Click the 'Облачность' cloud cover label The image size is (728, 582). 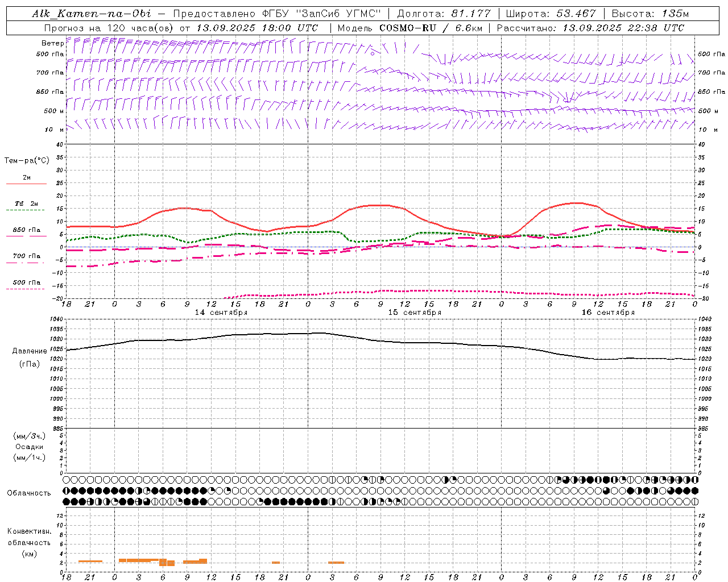29,493
